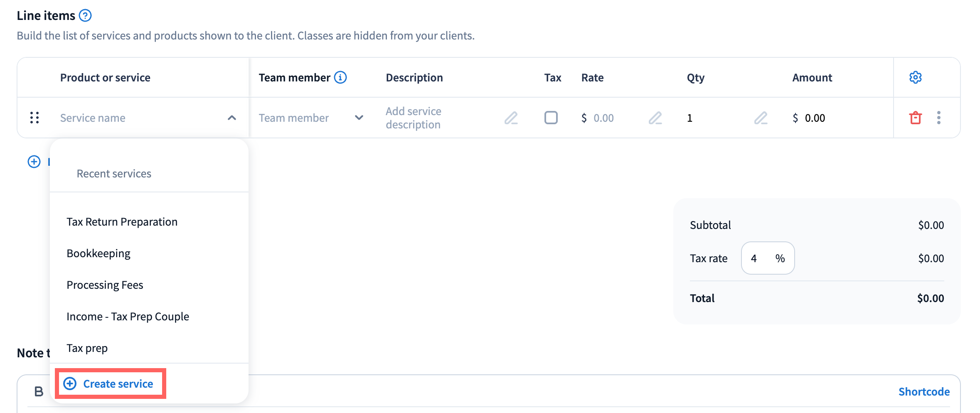
Task: Edit the service description pencil icon
Action: (511, 118)
